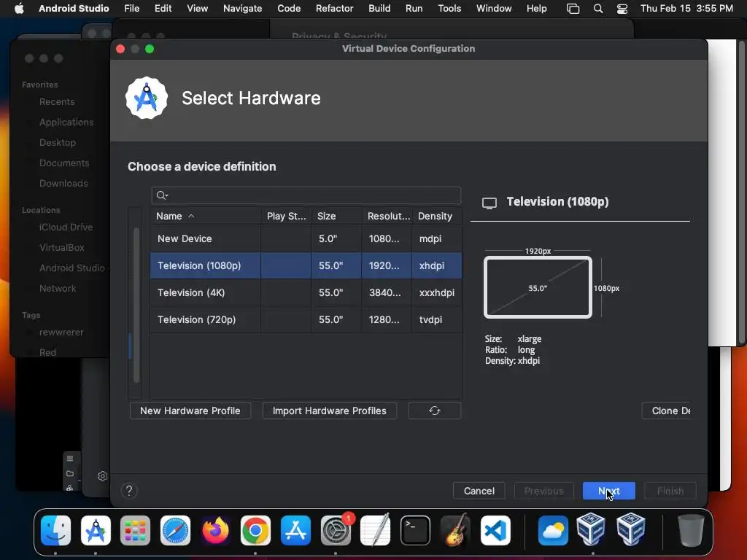The width and height of the screenshot is (747, 560).
Task: Open the Apple menu
Action: [19, 9]
